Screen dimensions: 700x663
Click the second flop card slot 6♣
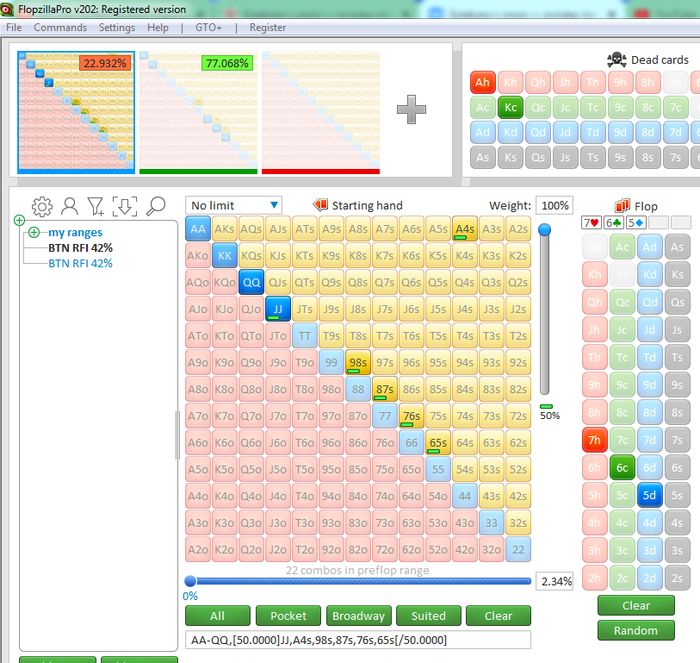coord(613,222)
